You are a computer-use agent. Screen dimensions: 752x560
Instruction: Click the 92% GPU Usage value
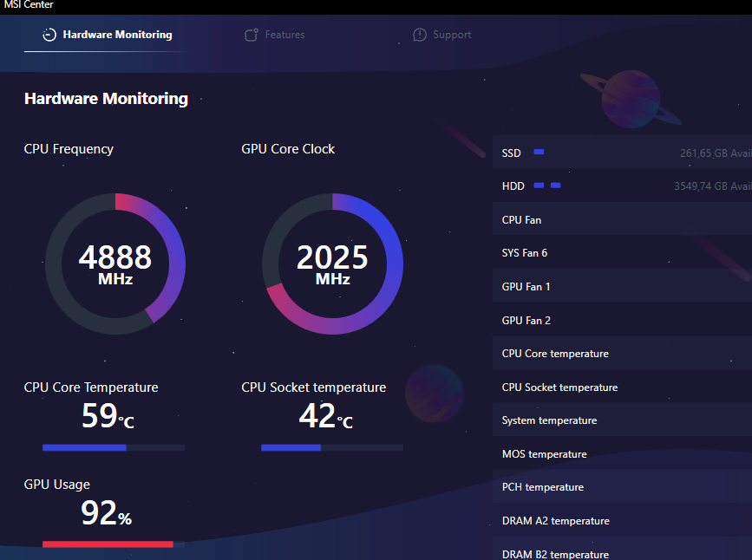coord(106,512)
